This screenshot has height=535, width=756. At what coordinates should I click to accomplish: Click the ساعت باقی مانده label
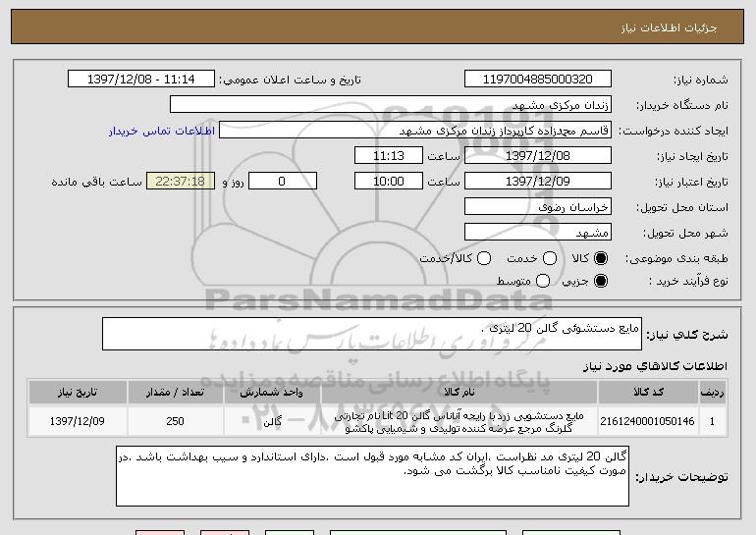97,182
